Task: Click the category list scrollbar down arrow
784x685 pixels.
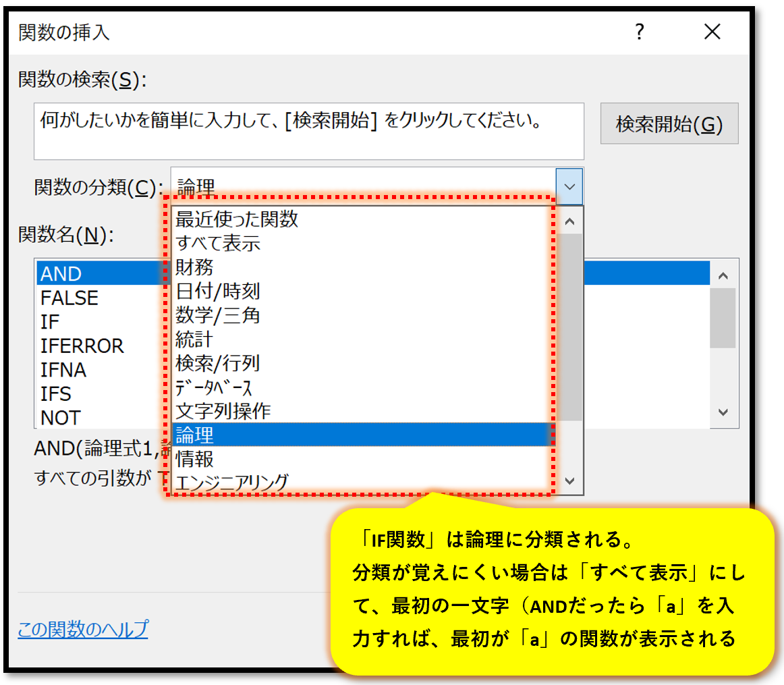Action: [569, 481]
